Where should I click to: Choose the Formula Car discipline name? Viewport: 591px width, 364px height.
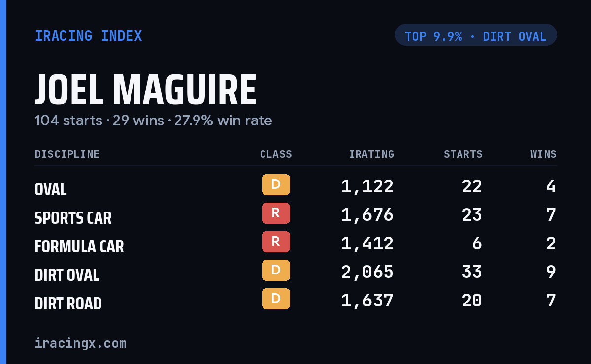[x=79, y=246]
